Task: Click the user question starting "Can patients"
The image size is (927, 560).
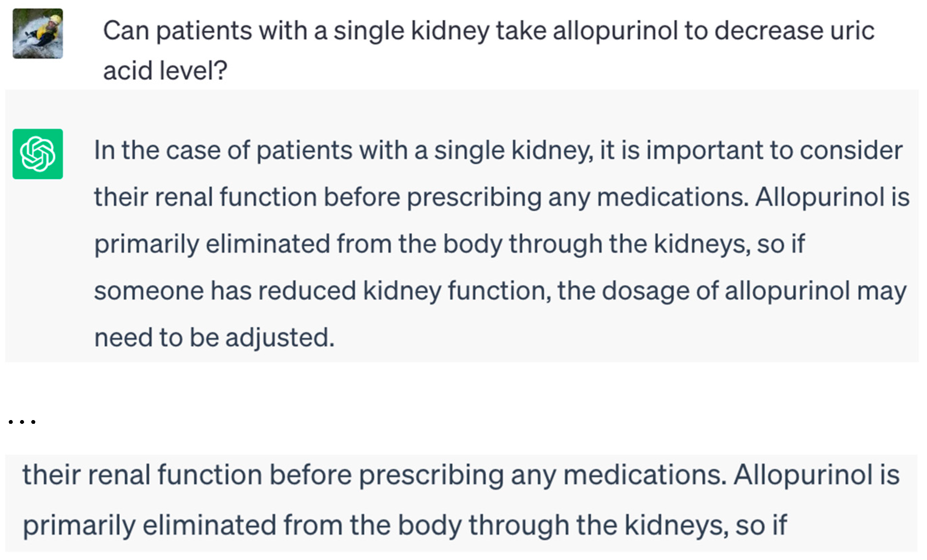Action: [x=488, y=31]
